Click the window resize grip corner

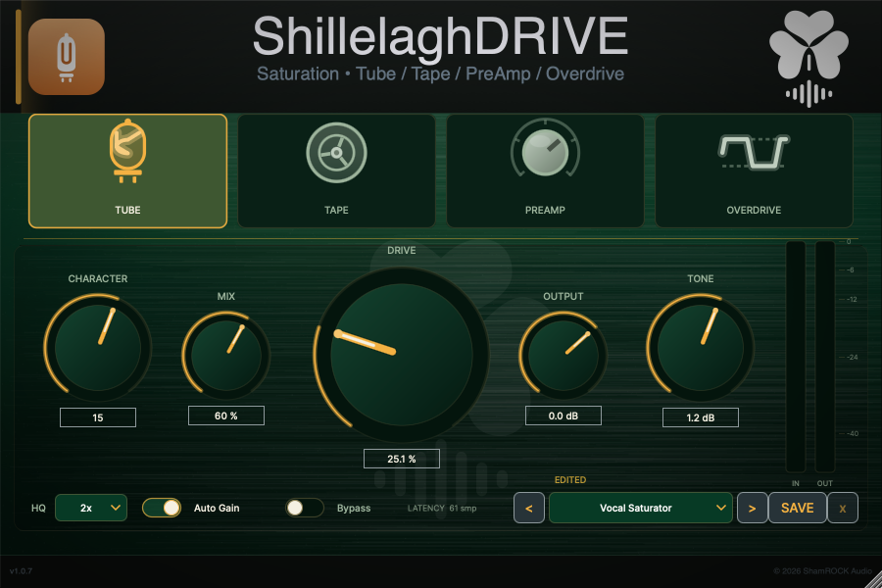click(873, 579)
